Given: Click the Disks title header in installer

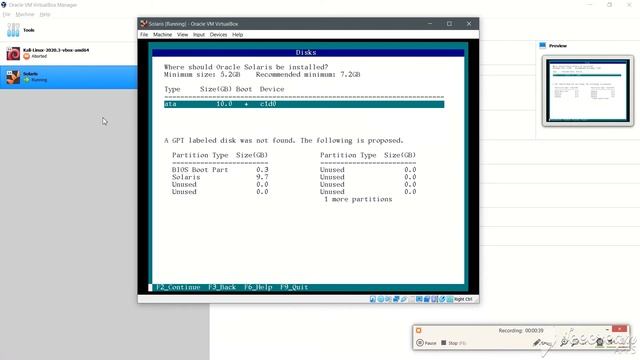Looking at the screenshot, I should 306,53.
